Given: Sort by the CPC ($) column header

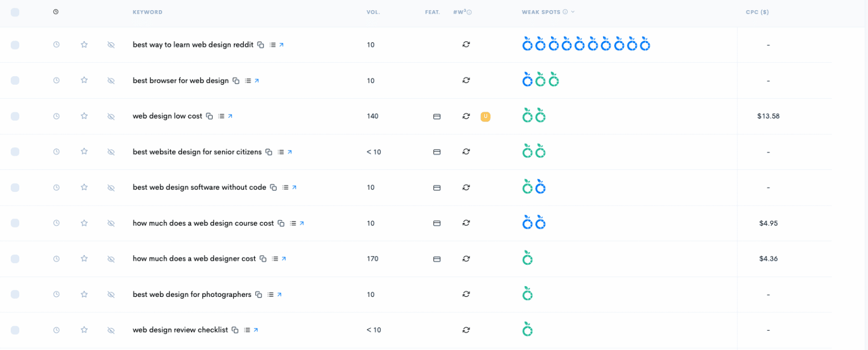Looking at the screenshot, I should [757, 12].
